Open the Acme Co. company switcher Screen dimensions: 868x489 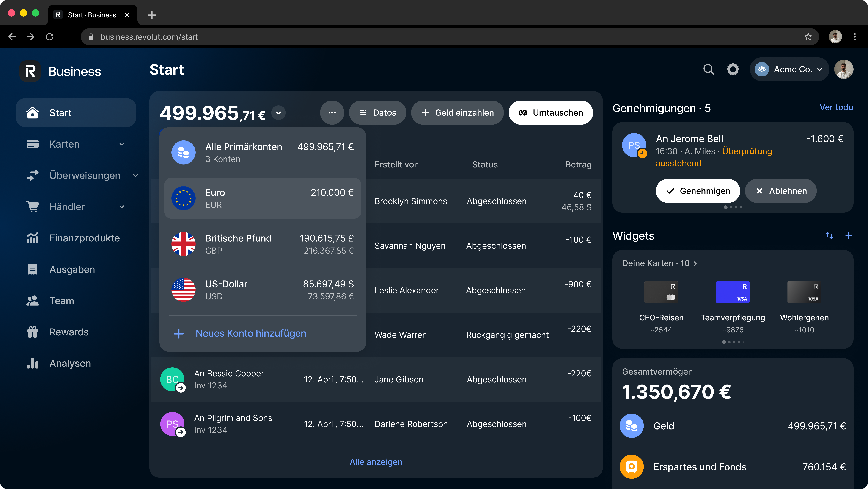click(789, 69)
